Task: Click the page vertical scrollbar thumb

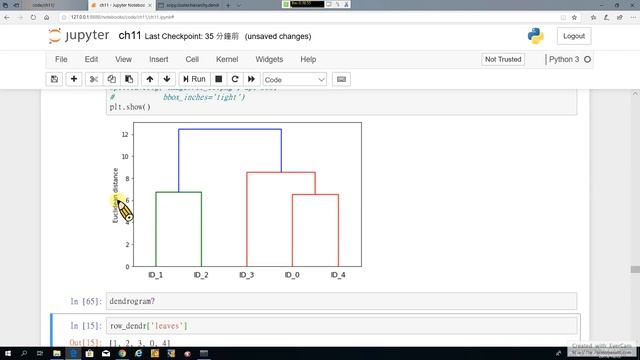Action: tap(635, 269)
